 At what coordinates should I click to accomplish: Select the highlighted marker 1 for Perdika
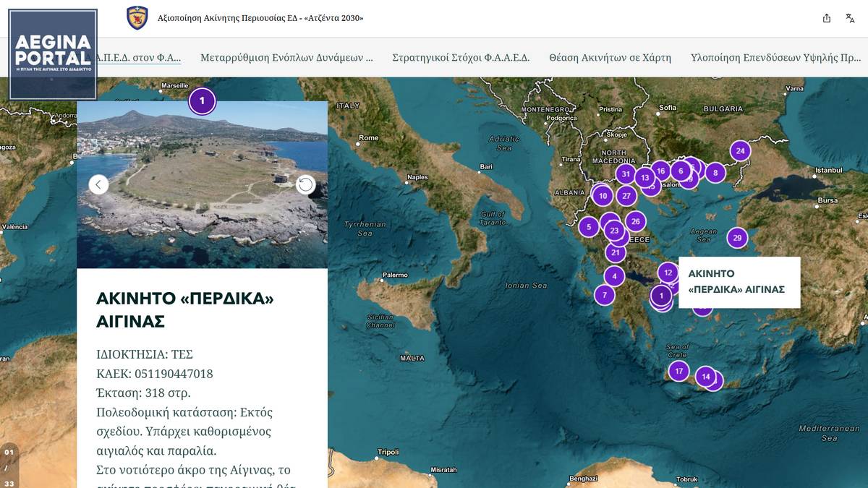660,296
